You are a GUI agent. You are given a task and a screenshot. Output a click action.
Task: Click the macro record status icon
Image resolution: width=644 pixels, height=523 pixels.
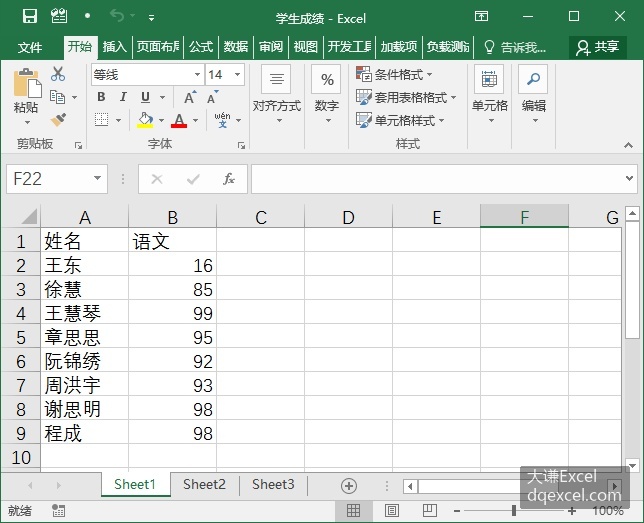pyautogui.click(x=58, y=511)
